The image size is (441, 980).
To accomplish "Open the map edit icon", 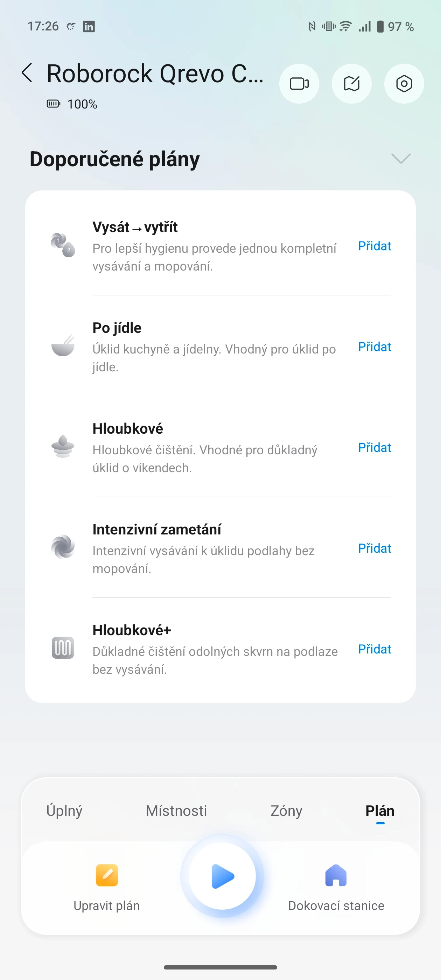I will (x=352, y=84).
